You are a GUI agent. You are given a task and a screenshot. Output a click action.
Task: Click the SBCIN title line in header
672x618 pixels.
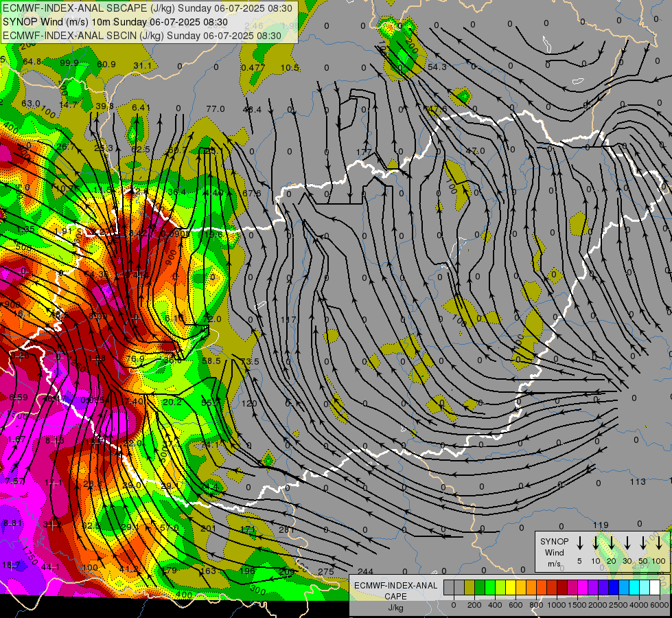tap(142, 36)
